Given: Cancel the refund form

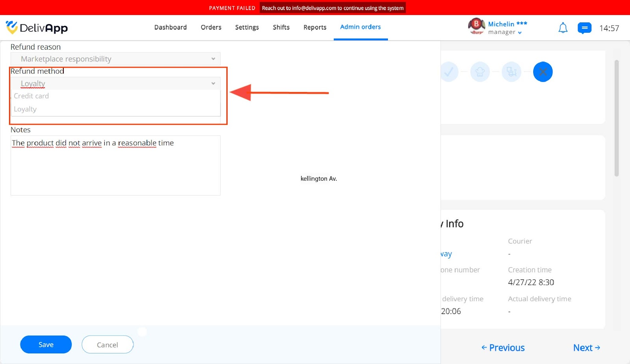Looking at the screenshot, I should coord(107,344).
